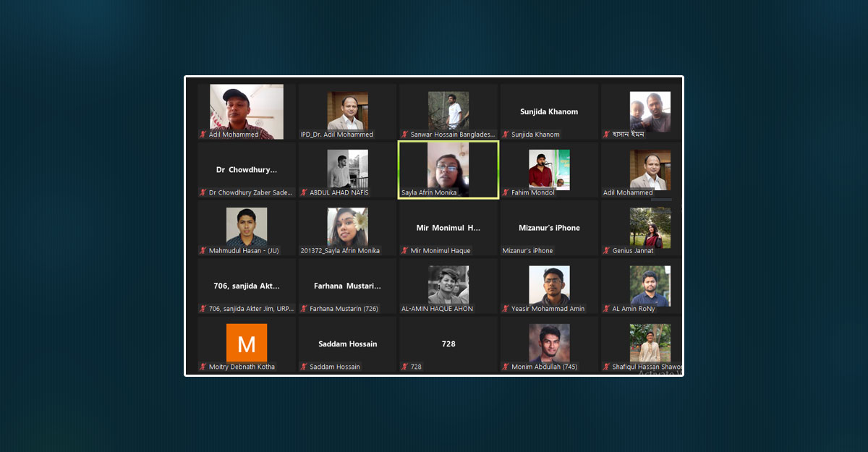Click the IPD_Dr. Adil Mohammed name label
868x452 pixels.
coord(337,135)
